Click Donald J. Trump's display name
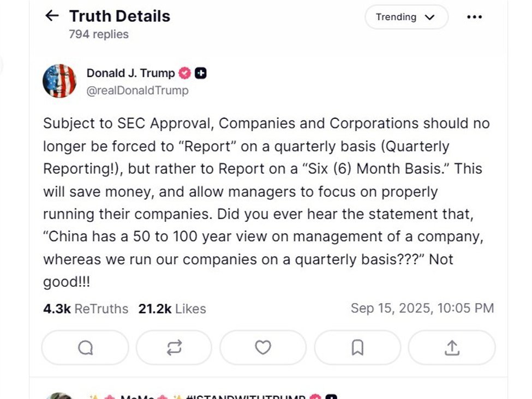The image size is (532, 399). point(131,72)
